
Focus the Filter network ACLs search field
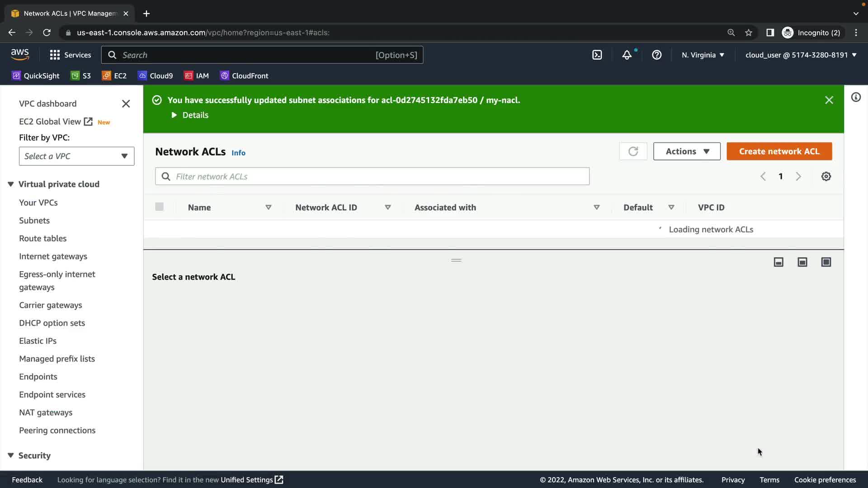[372, 177]
